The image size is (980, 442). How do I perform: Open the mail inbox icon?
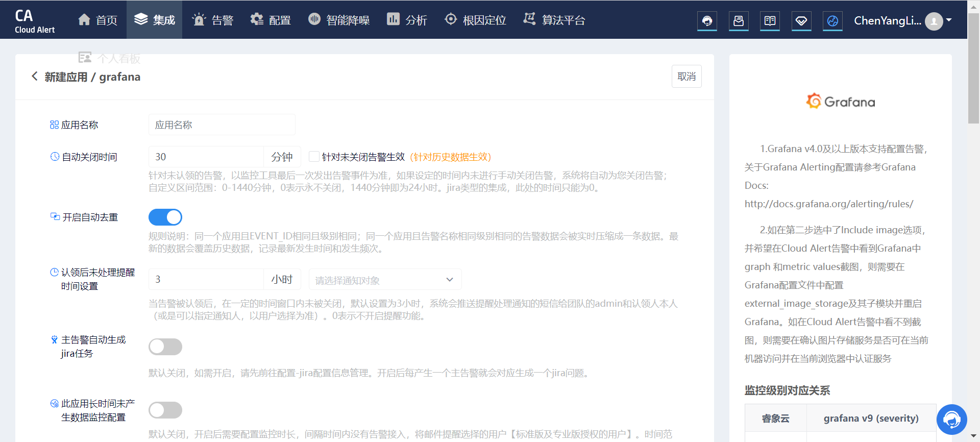[739, 21]
